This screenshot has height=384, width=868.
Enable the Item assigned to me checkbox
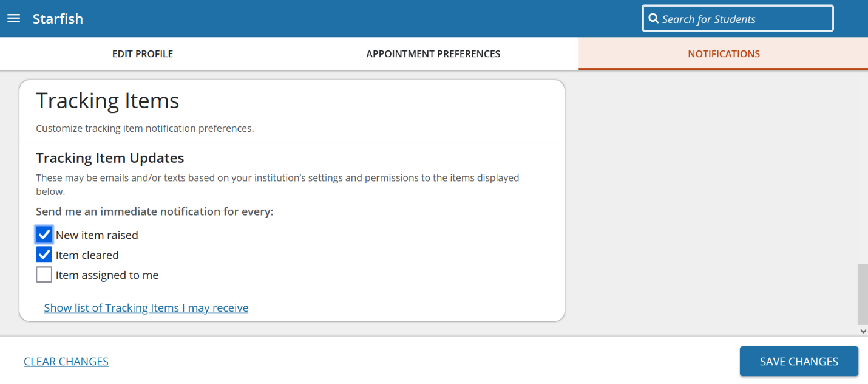[44, 275]
